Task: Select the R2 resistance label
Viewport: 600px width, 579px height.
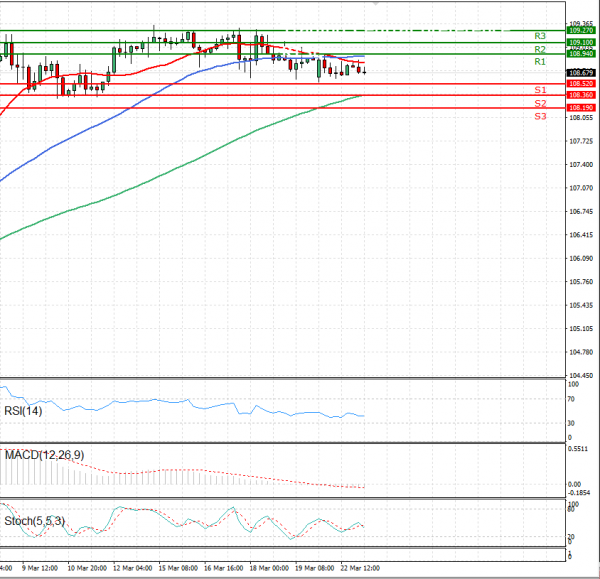Action: [539, 49]
